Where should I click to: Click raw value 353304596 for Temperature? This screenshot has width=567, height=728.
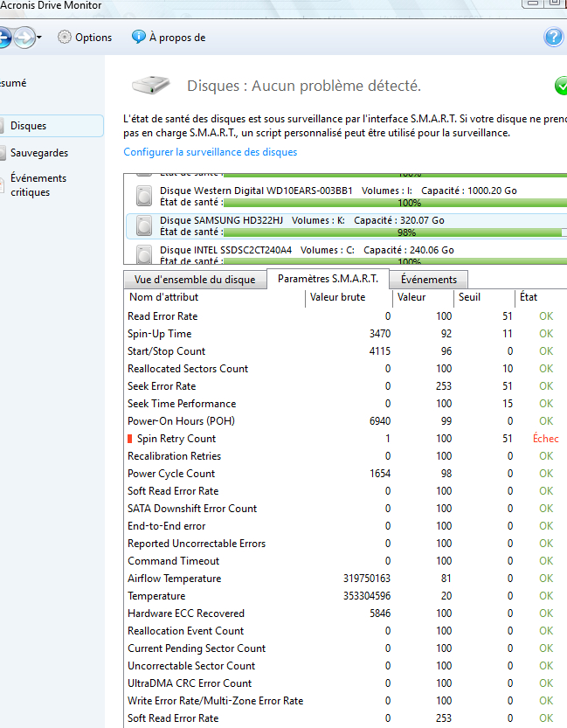(x=367, y=596)
